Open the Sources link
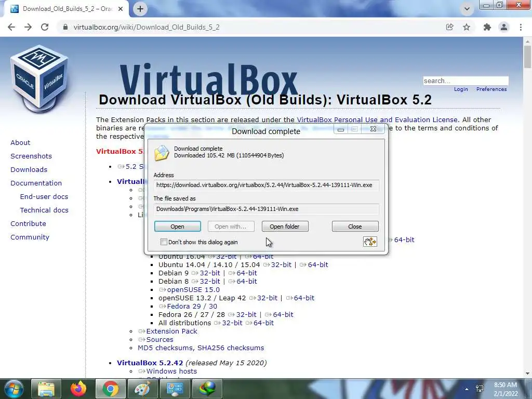The height and width of the screenshot is (399, 532). (160, 340)
